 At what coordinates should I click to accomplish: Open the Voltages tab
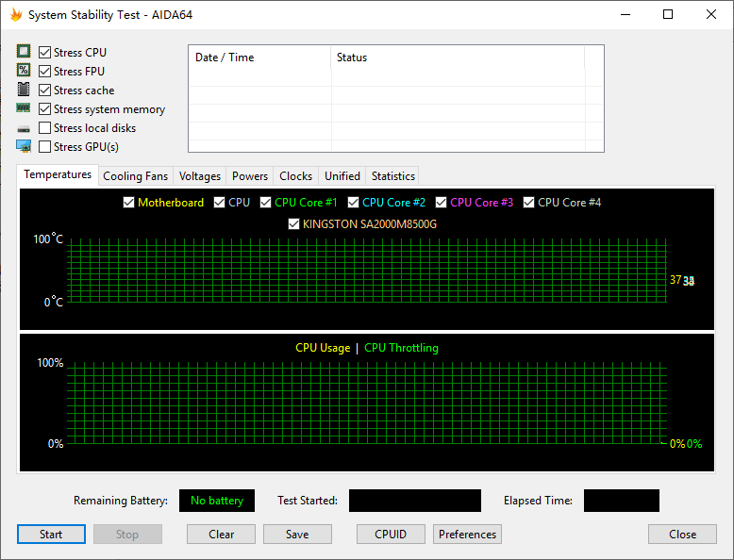click(200, 176)
